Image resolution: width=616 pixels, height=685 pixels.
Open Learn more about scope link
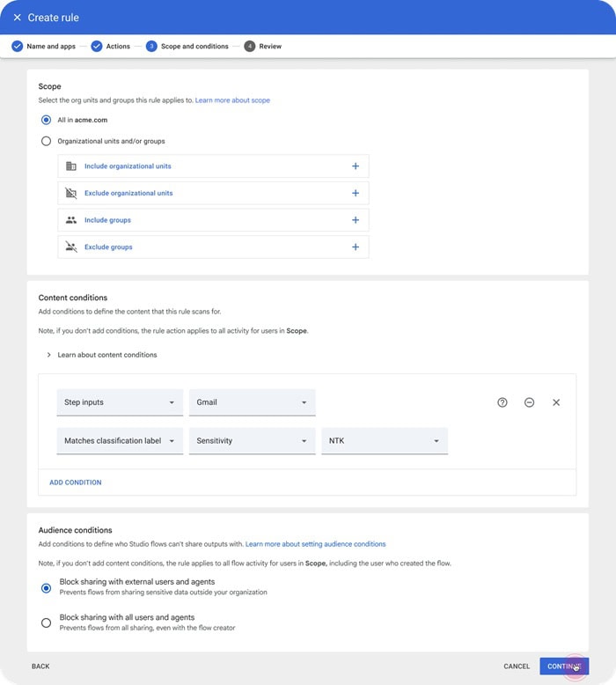tap(232, 100)
